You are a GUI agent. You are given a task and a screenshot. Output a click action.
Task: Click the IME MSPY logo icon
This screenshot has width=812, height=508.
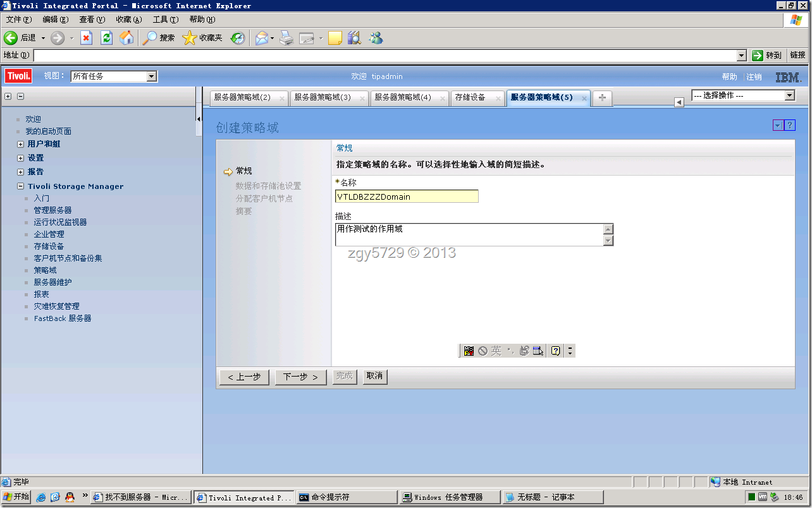point(469,351)
